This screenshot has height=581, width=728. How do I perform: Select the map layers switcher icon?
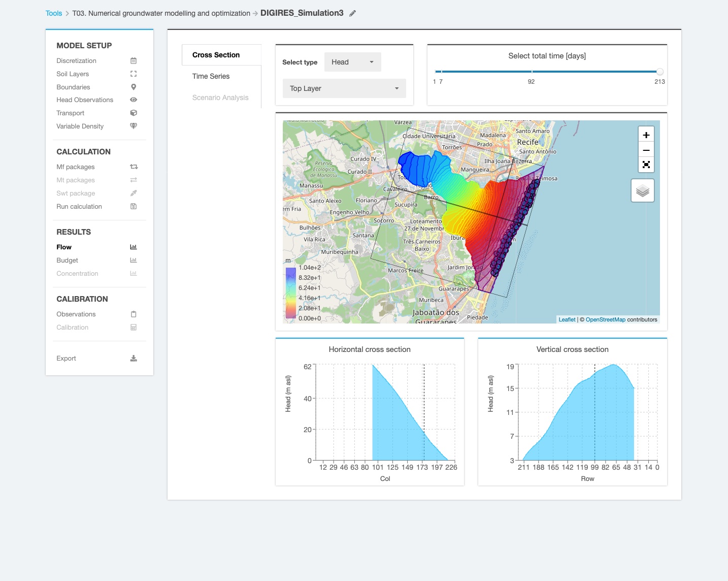(642, 190)
